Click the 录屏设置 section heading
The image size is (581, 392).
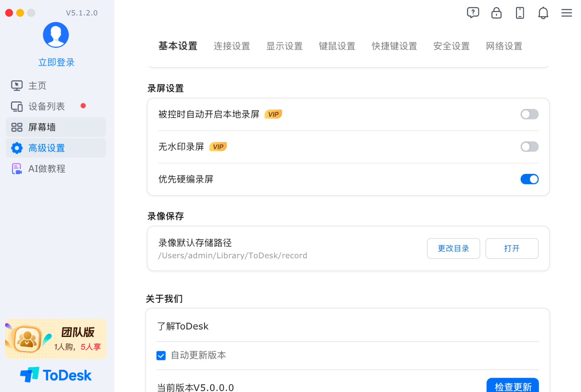pos(166,88)
